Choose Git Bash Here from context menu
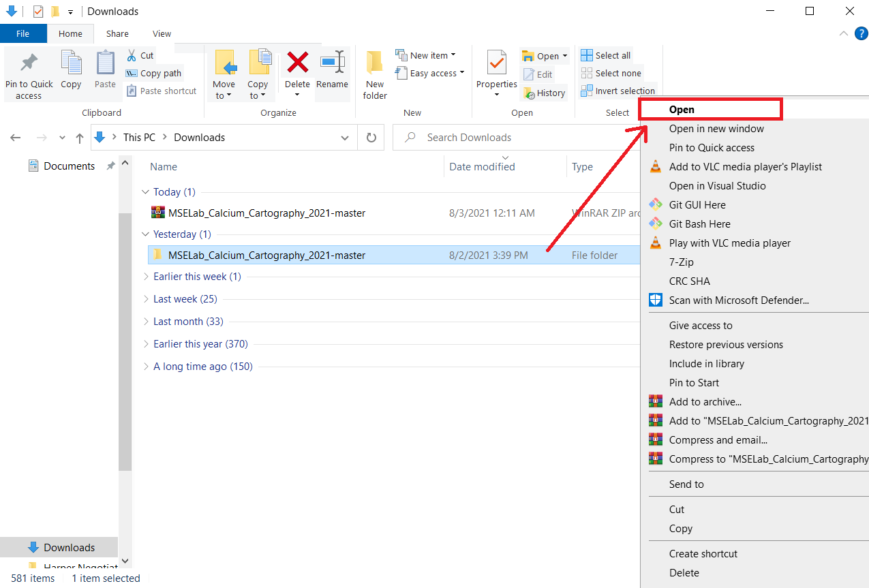869x588 pixels. point(699,223)
